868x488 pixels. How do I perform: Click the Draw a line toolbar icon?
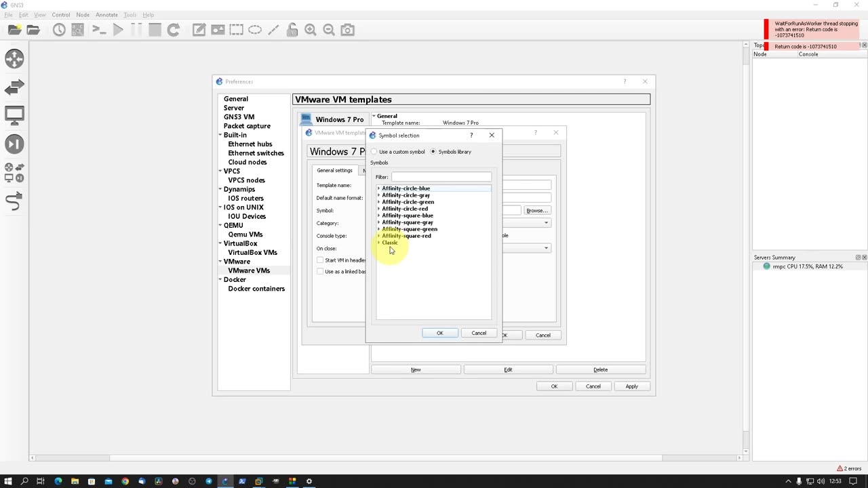273,30
